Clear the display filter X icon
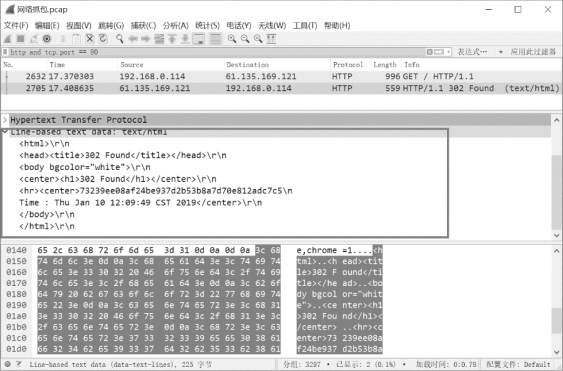This screenshot has width=563, height=371. tap(429, 52)
